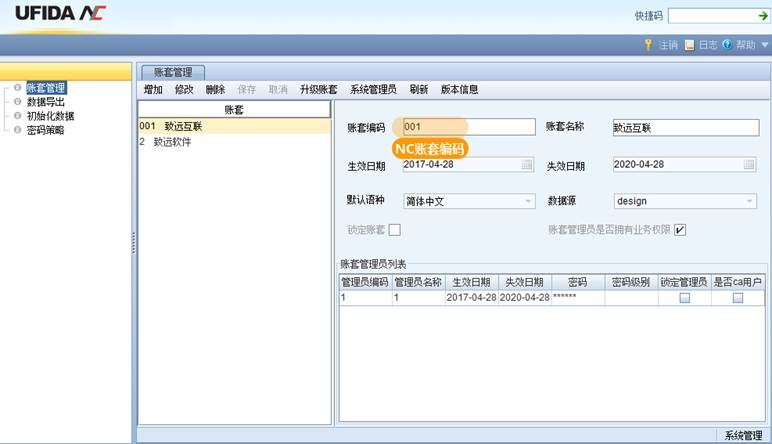This screenshot has width=772, height=444.
Task: Click the 管理员名称 column header
Action: pos(418,282)
